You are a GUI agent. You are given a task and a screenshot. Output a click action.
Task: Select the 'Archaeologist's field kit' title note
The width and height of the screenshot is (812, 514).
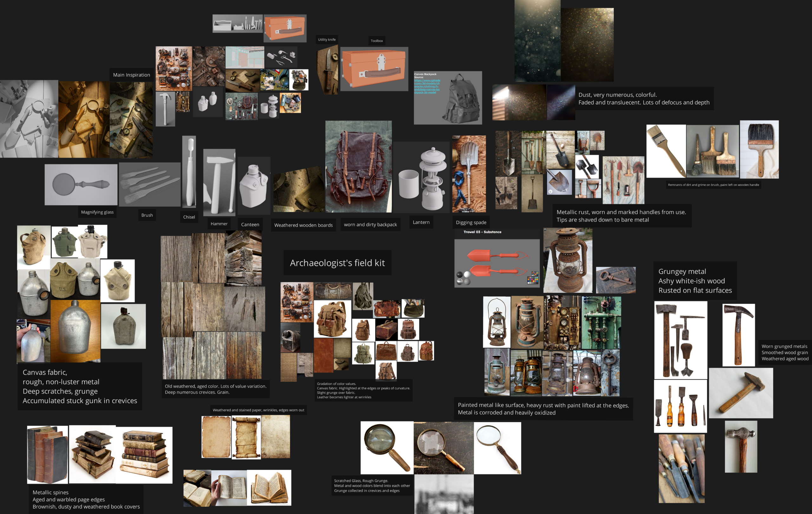[x=337, y=263]
